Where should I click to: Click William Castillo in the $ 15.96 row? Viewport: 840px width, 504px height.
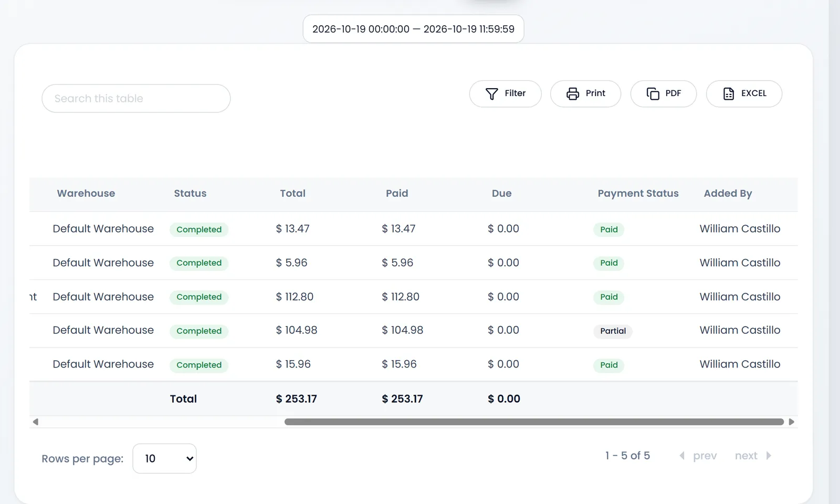click(740, 364)
